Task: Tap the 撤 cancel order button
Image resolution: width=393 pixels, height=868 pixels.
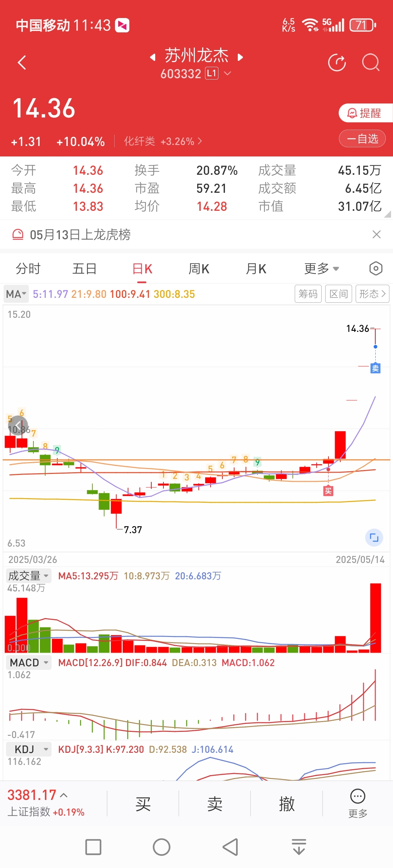Action: pyautogui.click(x=287, y=804)
